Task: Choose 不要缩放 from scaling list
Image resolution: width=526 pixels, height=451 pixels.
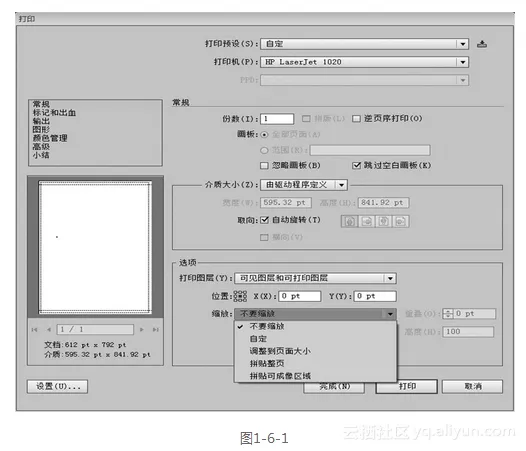Action: click(315, 326)
